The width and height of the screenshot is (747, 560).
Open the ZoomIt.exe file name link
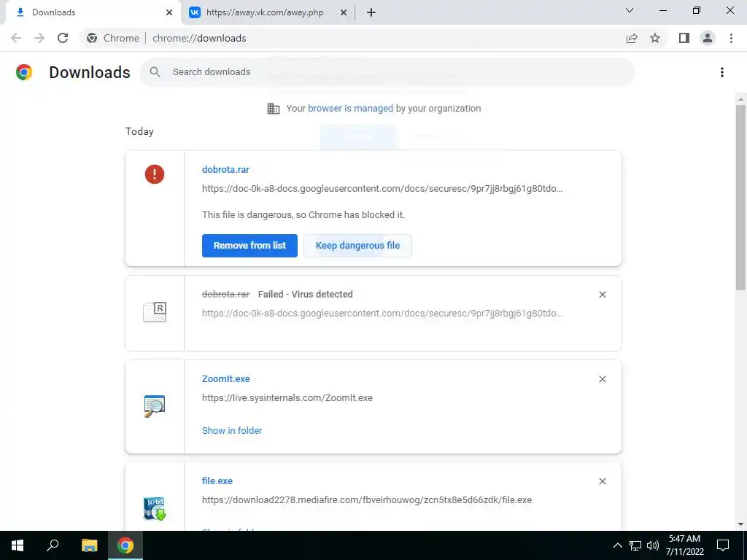(x=226, y=379)
